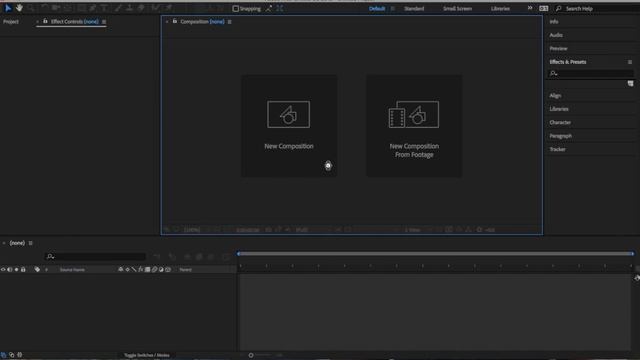Image resolution: width=640 pixels, height=360 pixels.
Task: Click the timeline zoom slider handle
Action: tap(251, 355)
